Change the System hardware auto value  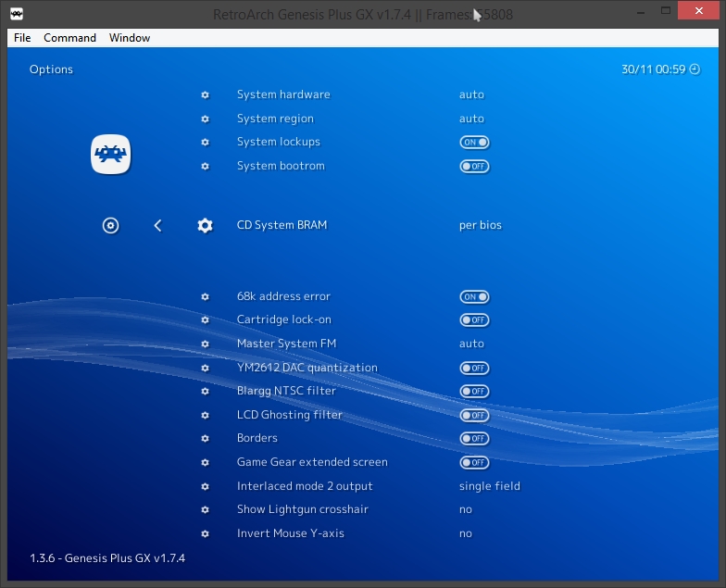471,94
